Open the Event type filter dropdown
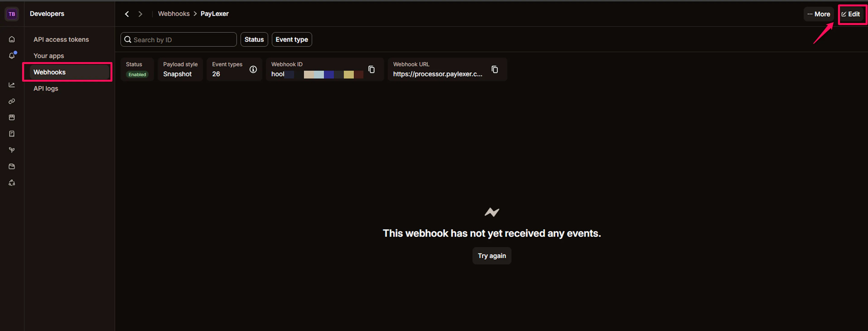Image resolution: width=868 pixels, height=331 pixels. tap(292, 39)
